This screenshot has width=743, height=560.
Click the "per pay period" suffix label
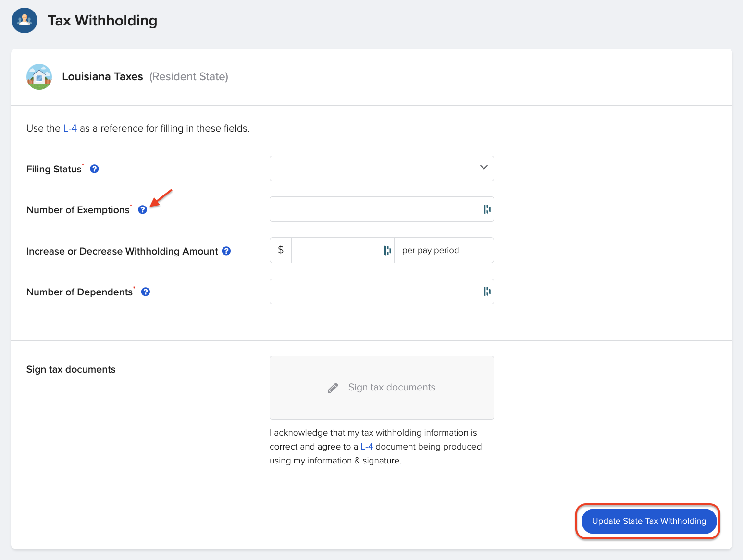431,251
